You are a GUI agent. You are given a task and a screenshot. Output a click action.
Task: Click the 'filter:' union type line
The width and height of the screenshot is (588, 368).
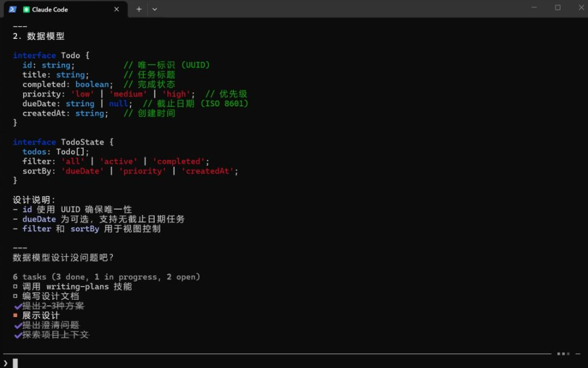115,162
